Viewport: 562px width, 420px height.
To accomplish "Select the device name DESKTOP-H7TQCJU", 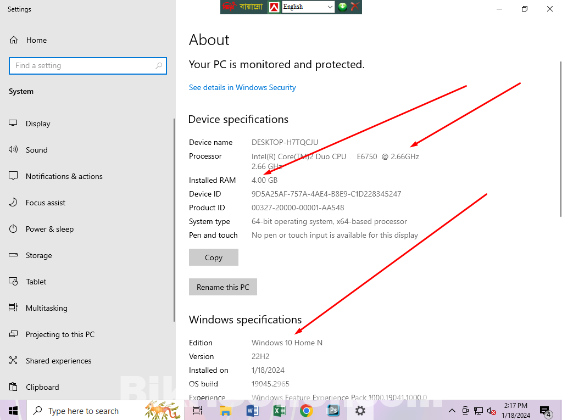I will (285, 142).
